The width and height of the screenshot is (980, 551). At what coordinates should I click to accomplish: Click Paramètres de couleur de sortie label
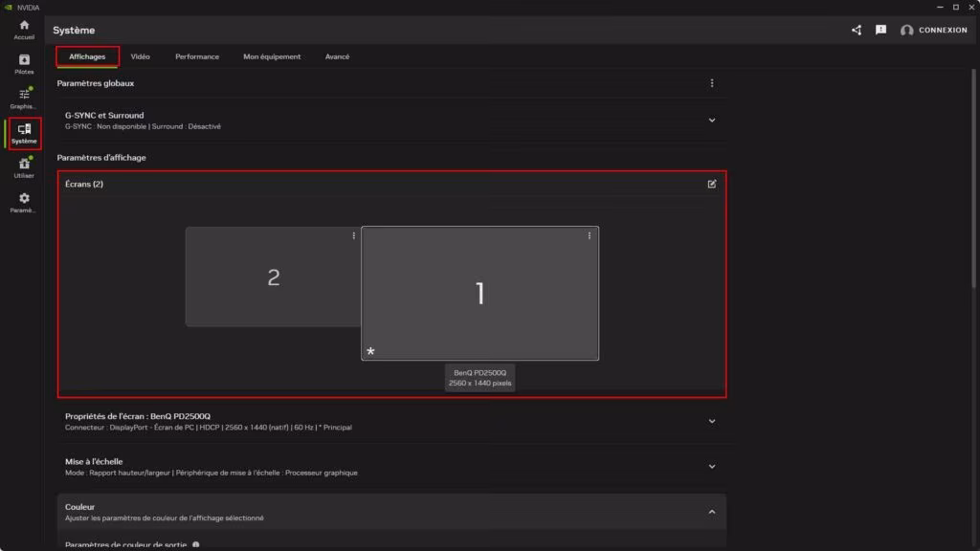click(125, 544)
